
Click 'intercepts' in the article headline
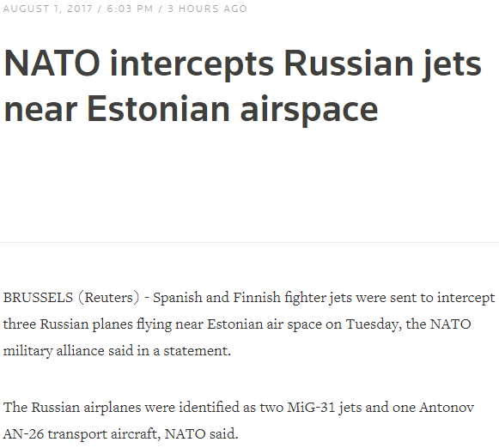pyautogui.click(x=192, y=65)
